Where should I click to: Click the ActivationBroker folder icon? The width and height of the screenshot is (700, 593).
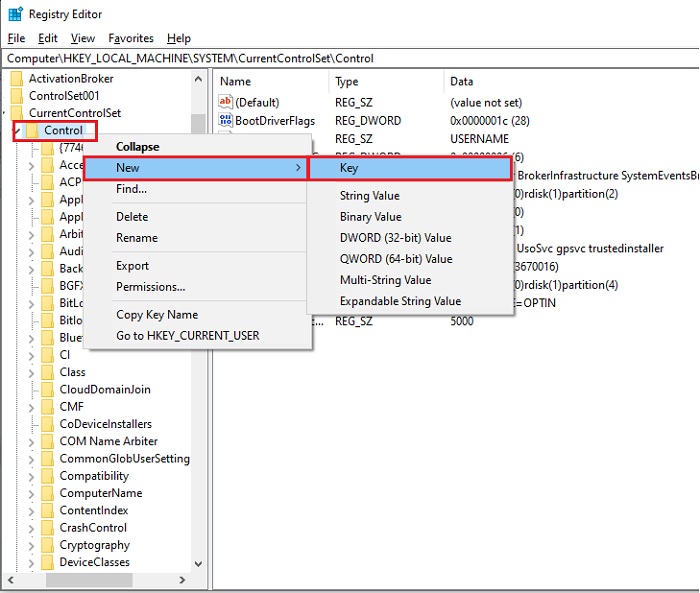[16, 78]
